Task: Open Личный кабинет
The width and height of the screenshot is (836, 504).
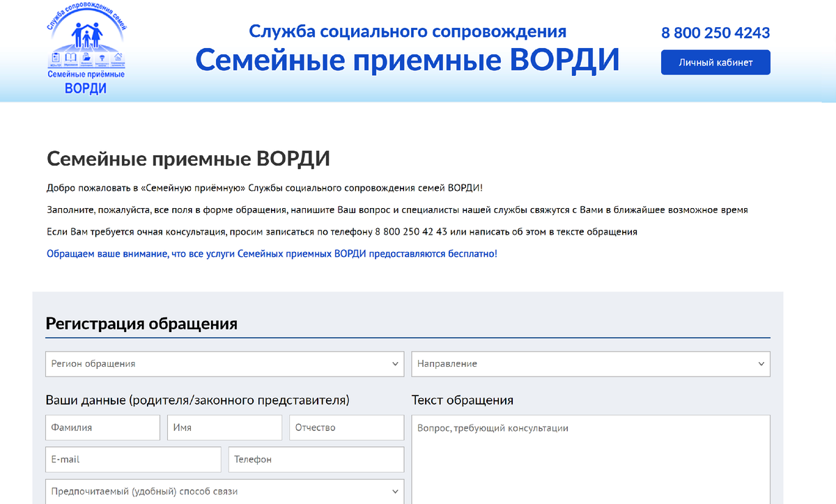Action: click(715, 62)
